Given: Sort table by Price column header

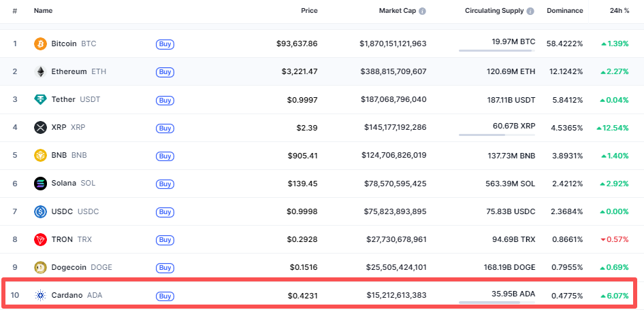Looking at the screenshot, I should click(x=309, y=11).
